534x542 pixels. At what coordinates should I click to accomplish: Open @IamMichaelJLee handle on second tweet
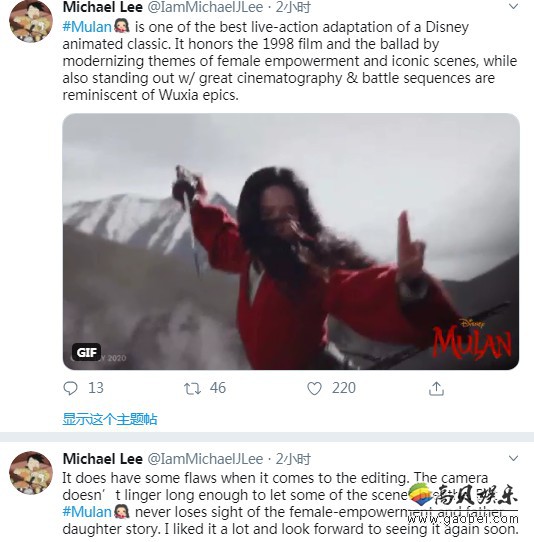[x=205, y=459]
